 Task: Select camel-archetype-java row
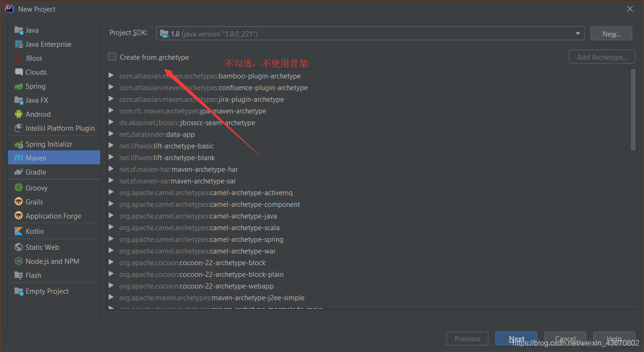tap(368, 216)
